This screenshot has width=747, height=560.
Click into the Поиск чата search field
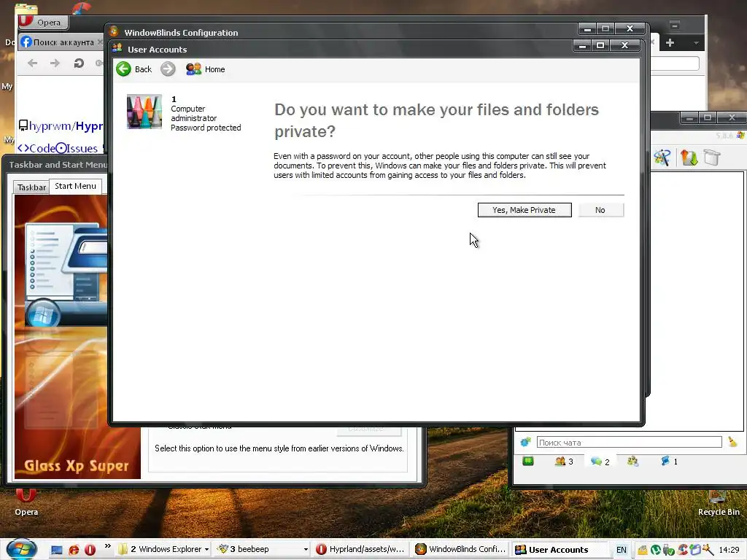pos(629,443)
